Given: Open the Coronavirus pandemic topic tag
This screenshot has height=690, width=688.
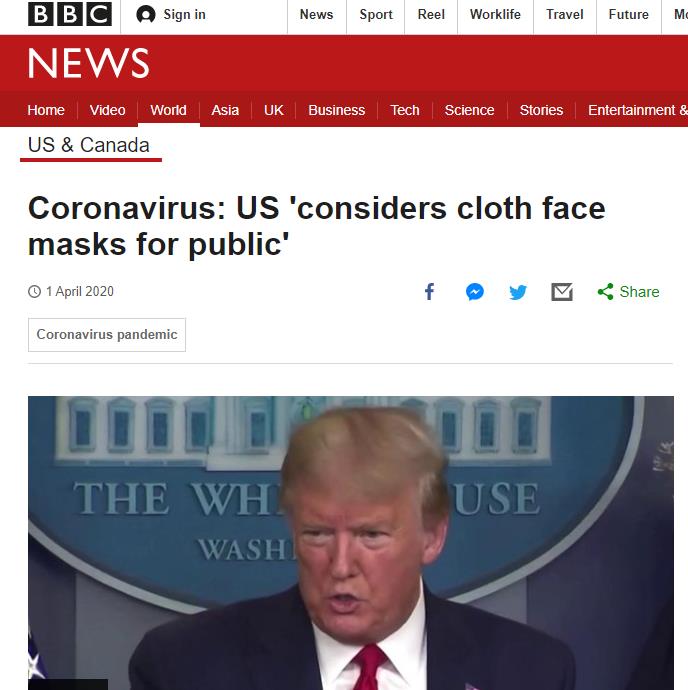Looking at the screenshot, I should [x=107, y=335].
